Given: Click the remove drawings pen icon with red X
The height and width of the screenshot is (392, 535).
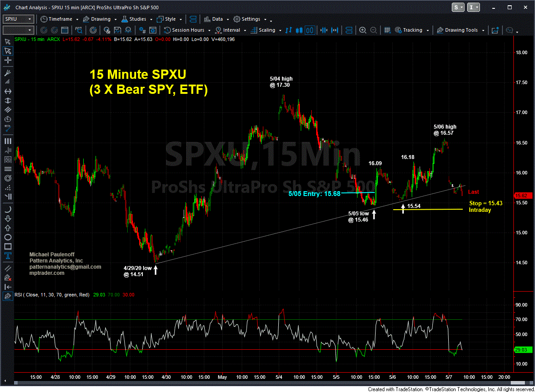Looking at the screenshot, I should coord(7,277).
